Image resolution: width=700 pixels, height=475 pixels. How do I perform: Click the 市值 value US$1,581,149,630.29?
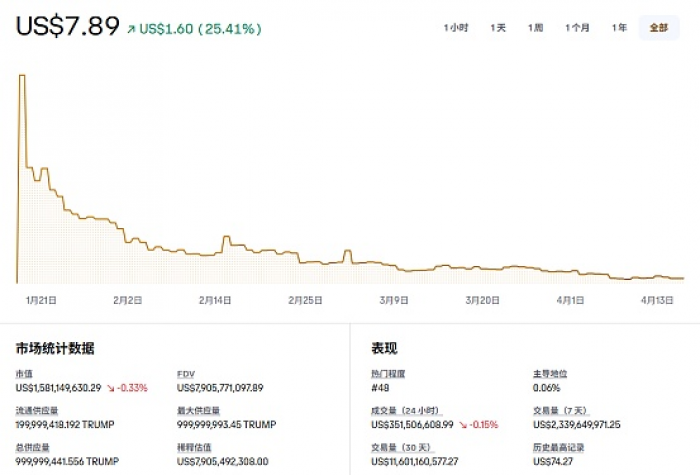pos(58,387)
